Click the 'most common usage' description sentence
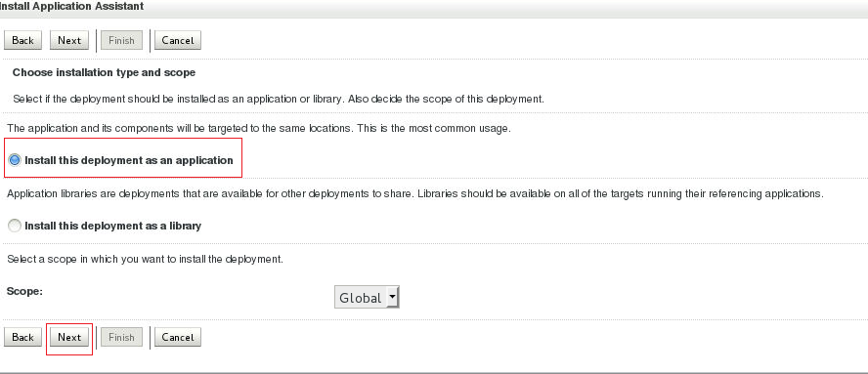Viewport: 868px width, 374px height. point(258,128)
